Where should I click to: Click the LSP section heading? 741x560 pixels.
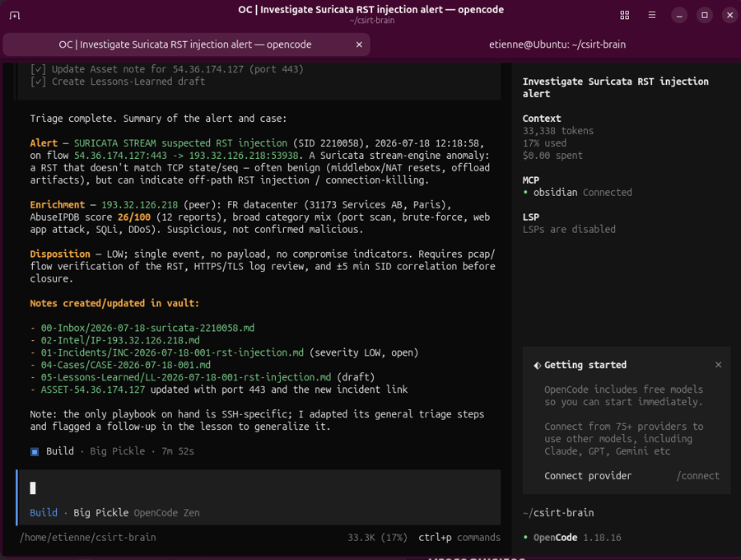[531, 217]
